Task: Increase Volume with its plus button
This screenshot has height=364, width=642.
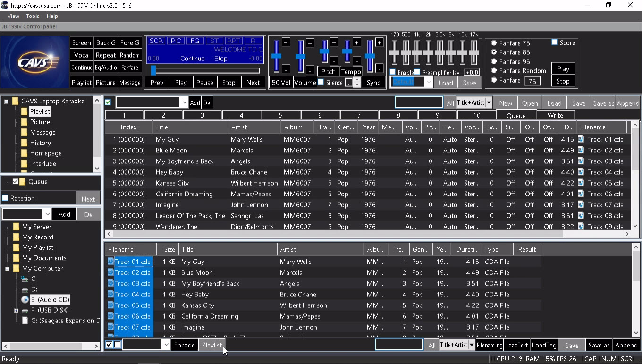Action: click(310, 43)
